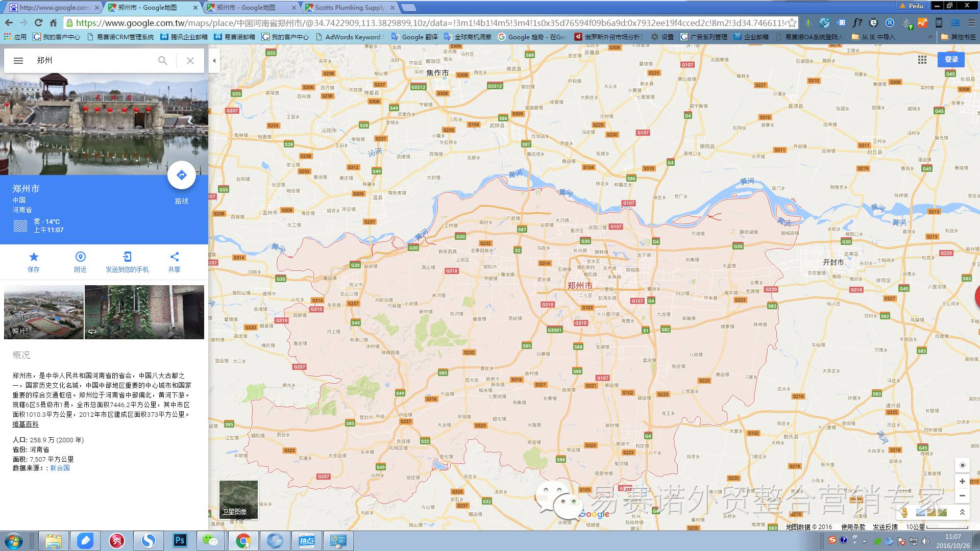Open the 维基百科 link
This screenshot has width=980, height=551.
point(26,424)
